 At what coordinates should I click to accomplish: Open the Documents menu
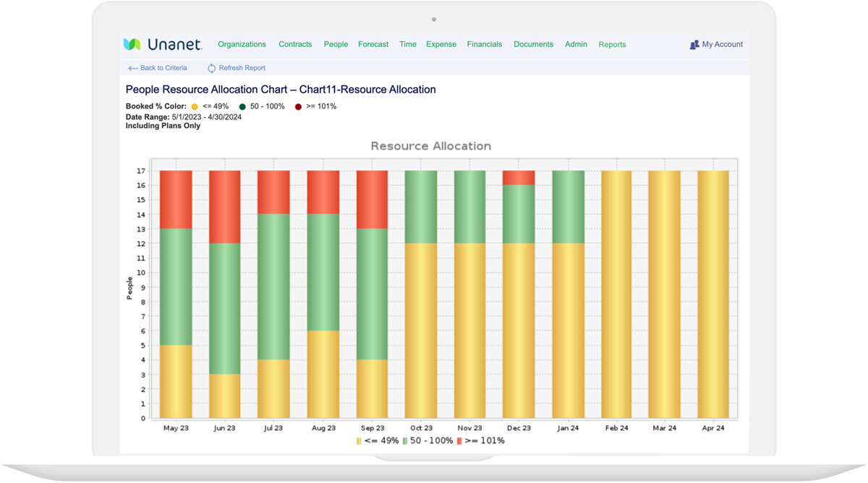pyautogui.click(x=533, y=44)
